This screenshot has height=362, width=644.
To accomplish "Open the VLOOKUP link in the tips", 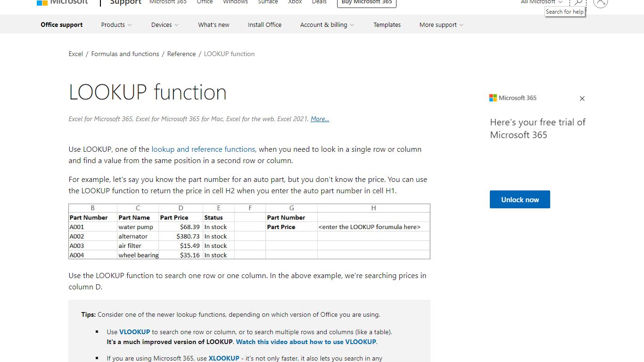I will (134, 332).
